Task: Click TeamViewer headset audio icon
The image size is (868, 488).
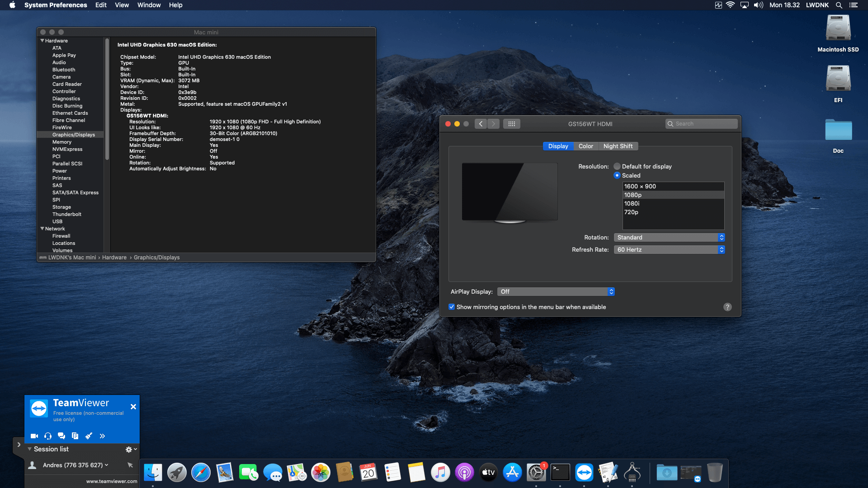Action: tap(48, 436)
